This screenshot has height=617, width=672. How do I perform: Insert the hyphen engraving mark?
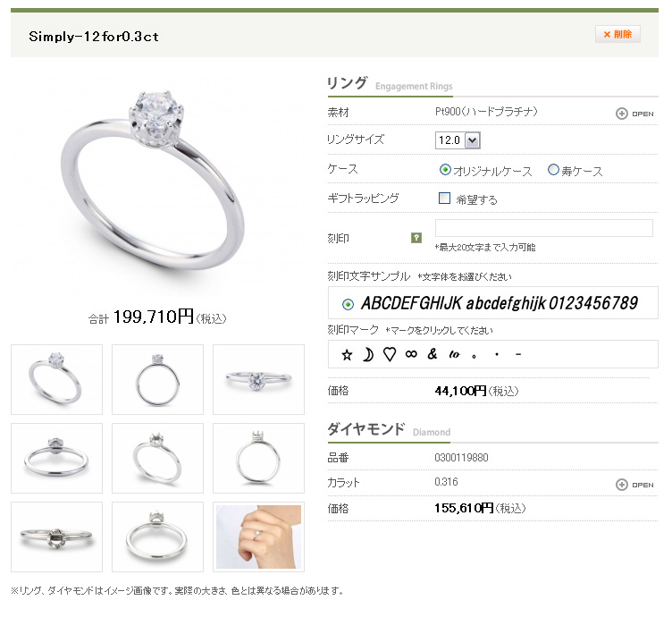point(518,354)
